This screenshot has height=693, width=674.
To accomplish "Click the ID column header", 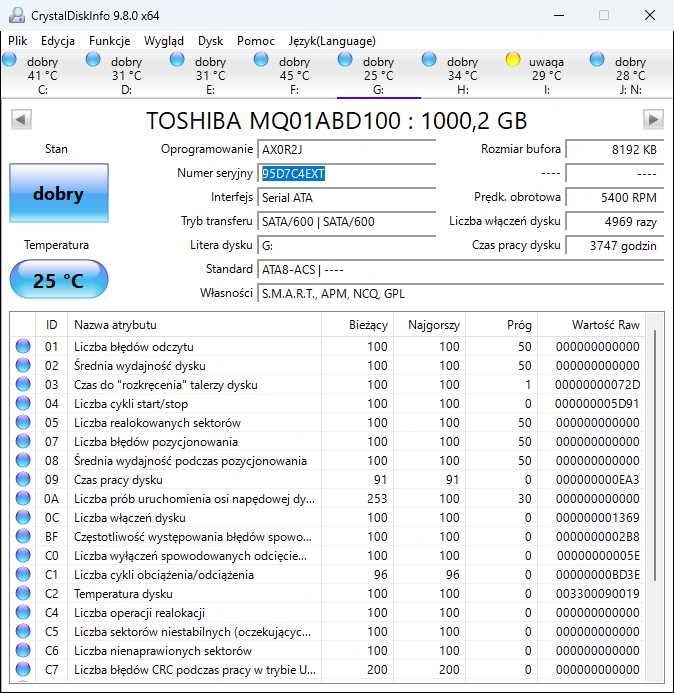I will coord(52,325).
